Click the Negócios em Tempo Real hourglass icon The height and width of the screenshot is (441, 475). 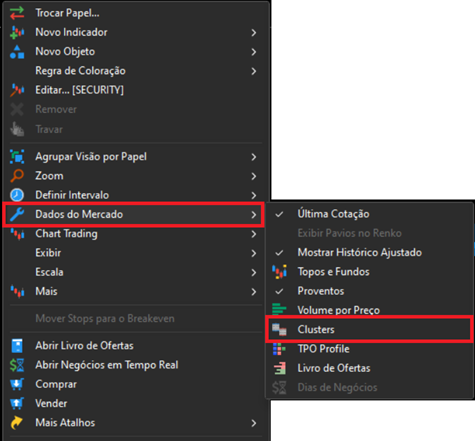tap(17, 365)
